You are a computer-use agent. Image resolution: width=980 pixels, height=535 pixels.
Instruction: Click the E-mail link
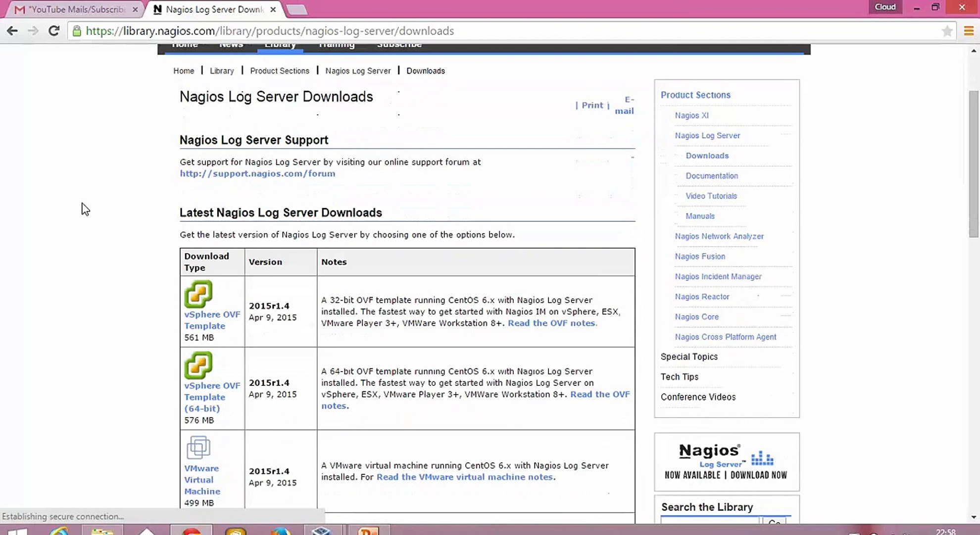625,105
